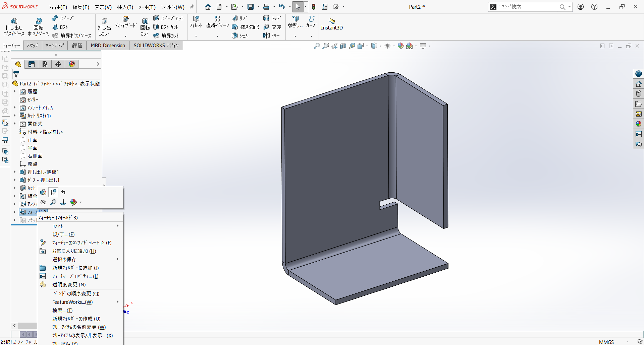Select the Draft (抜き勾配) tool

point(245,27)
